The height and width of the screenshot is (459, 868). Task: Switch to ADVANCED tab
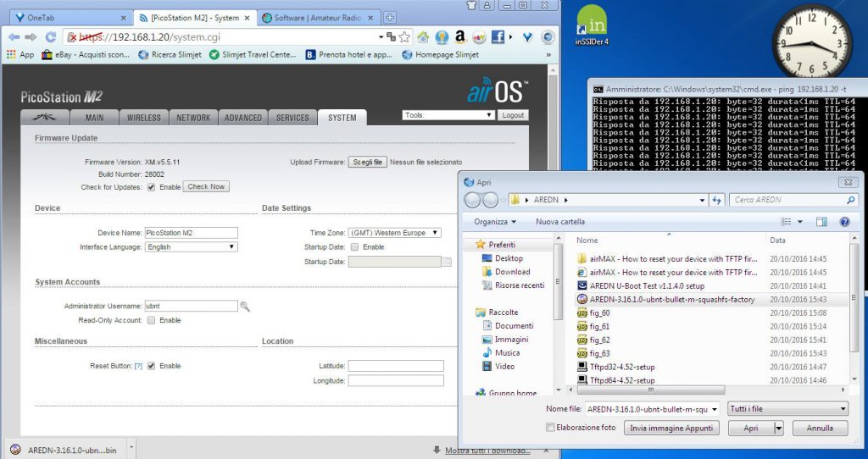click(x=243, y=117)
